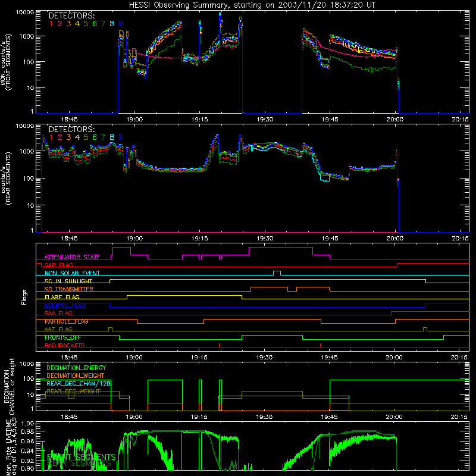Select detector 1 in front segments legend
The height and width of the screenshot is (476, 476).
point(51,24)
